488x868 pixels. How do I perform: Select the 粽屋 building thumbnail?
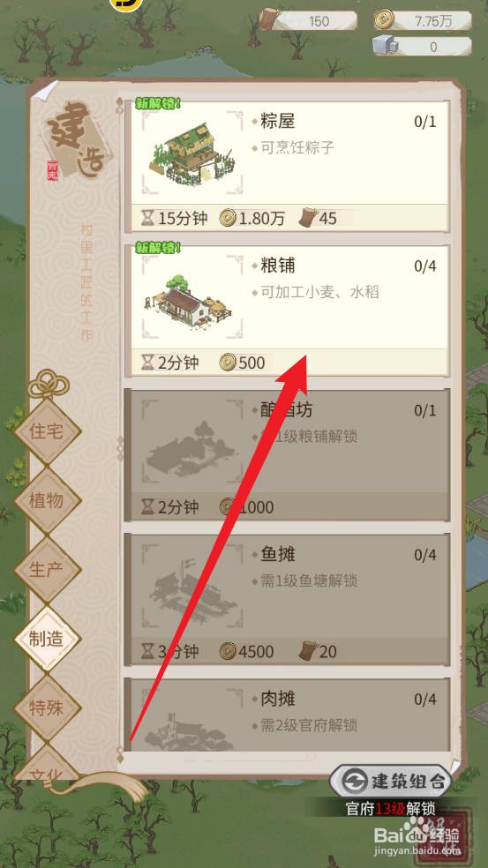click(x=191, y=153)
